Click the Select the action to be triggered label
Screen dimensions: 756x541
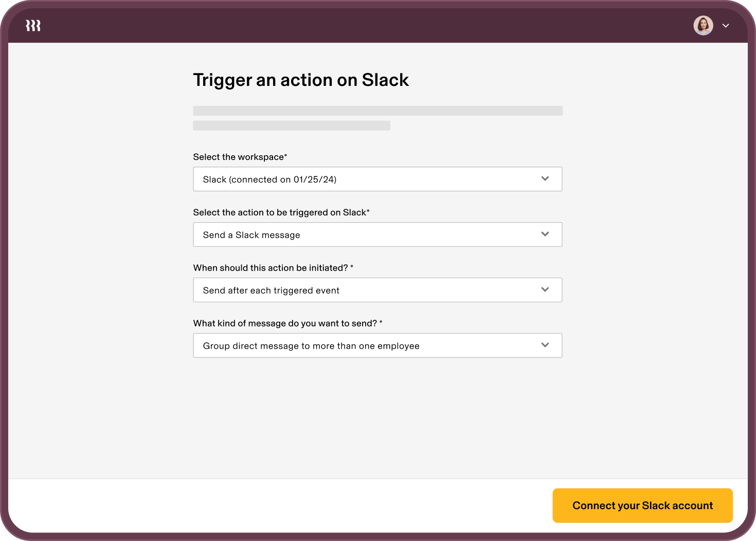point(281,212)
